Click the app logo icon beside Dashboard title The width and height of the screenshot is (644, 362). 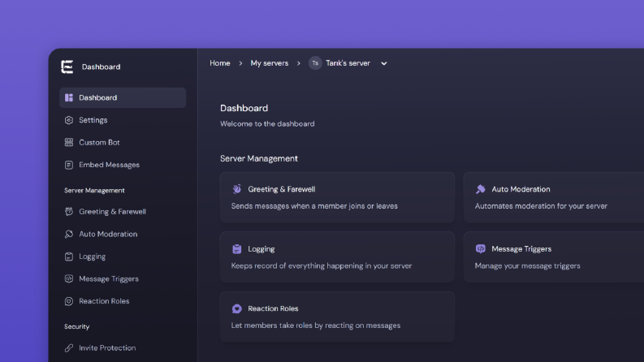pos(67,67)
